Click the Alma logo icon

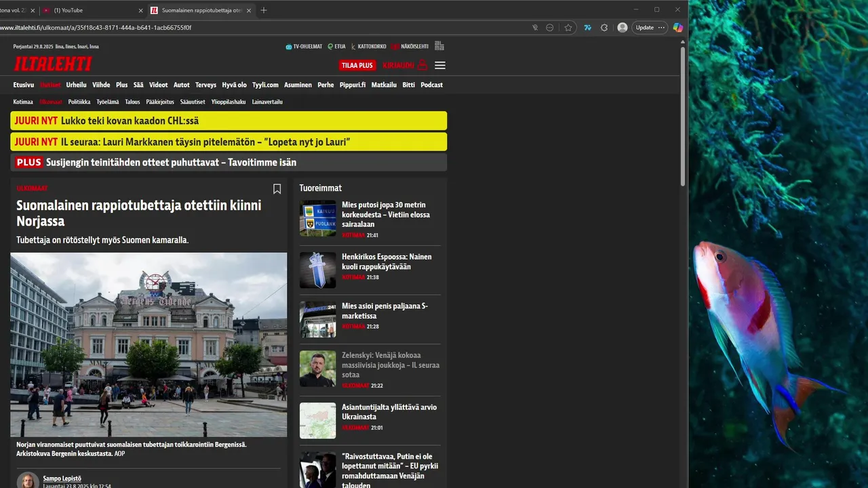[439, 46]
